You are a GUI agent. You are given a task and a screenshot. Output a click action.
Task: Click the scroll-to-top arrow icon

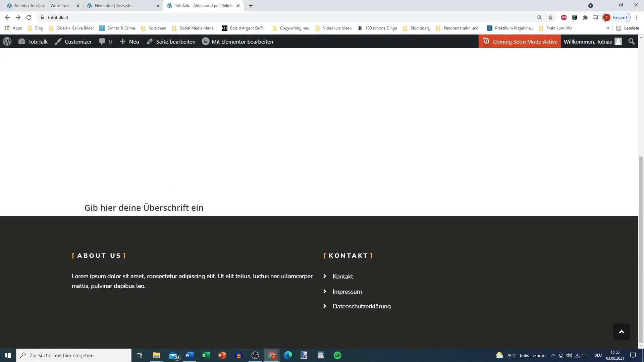622,331
